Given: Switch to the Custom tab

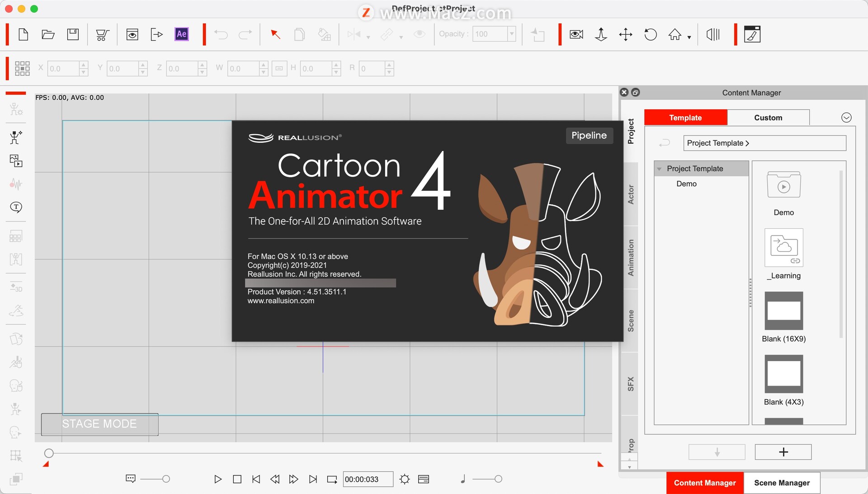Looking at the screenshot, I should (768, 117).
